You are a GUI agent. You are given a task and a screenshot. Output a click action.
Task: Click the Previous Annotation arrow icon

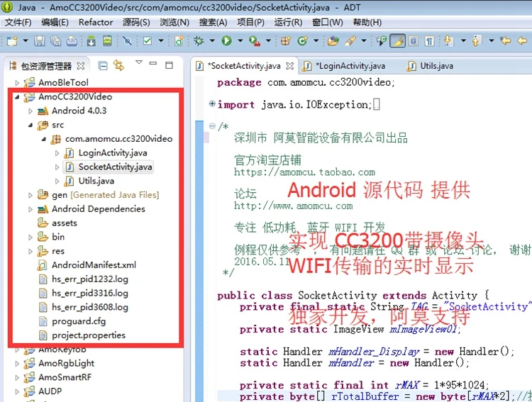click(477, 41)
